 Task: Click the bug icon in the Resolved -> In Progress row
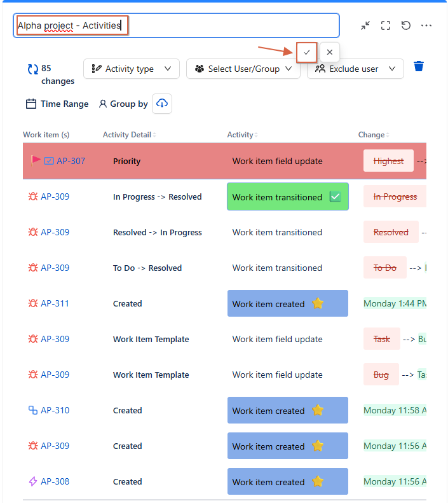click(32, 232)
